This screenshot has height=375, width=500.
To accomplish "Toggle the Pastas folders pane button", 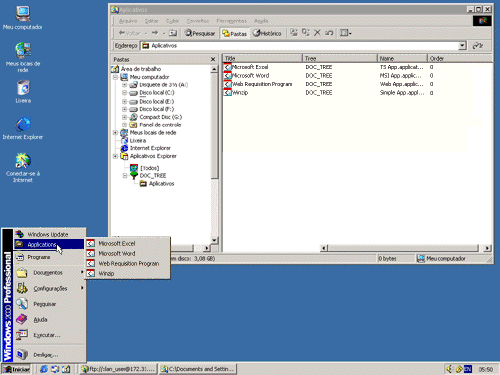I will pos(235,33).
